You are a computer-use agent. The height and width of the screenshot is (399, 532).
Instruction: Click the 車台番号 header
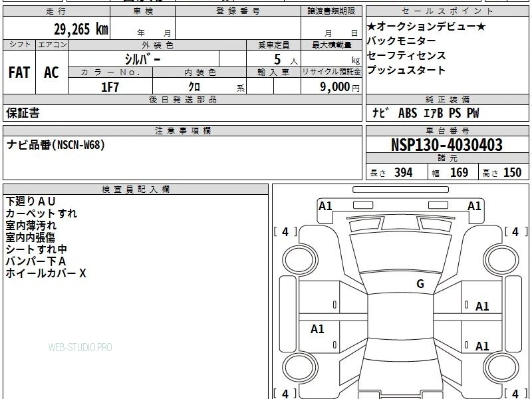pyautogui.click(x=447, y=130)
